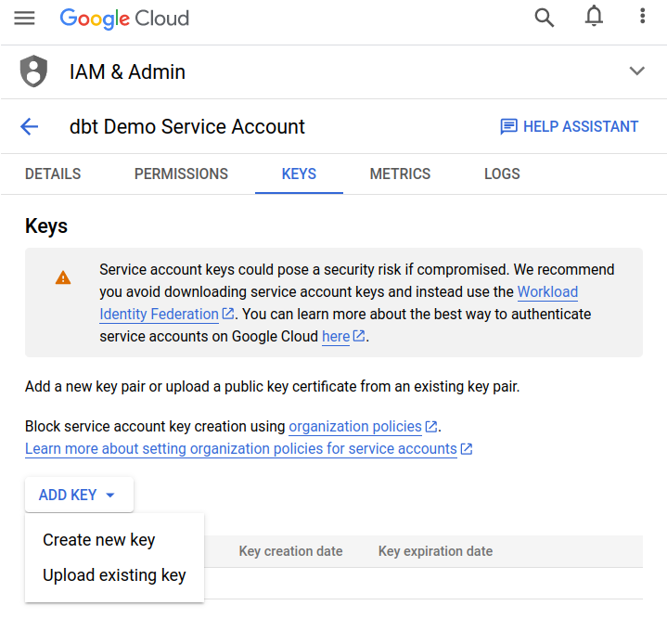
Task: Choose Upload existing key
Action: (114, 575)
